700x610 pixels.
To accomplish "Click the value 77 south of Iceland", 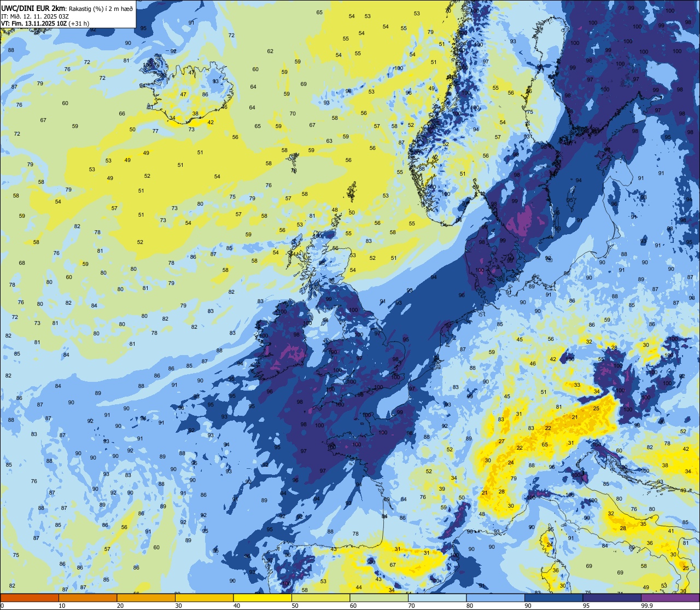I will click(x=155, y=131).
